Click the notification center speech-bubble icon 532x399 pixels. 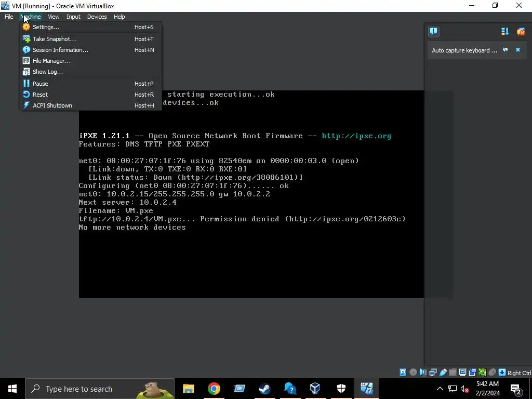pos(434,32)
